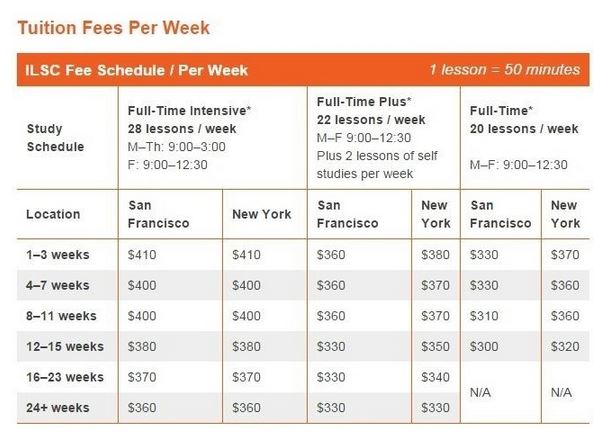Click the Study Schedule row label
The height and width of the screenshot is (440, 611).
pyautogui.click(x=55, y=138)
